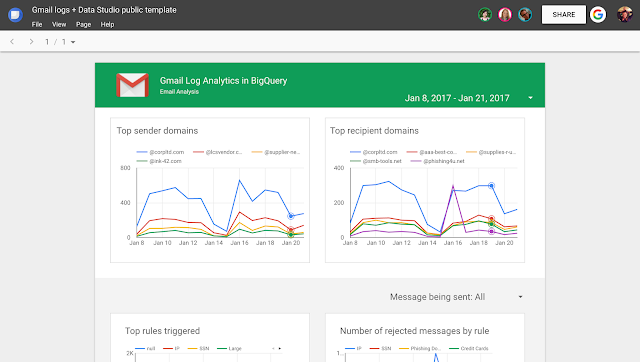Click the Google account G icon
The image size is (640, 362).
pos(598,15)
